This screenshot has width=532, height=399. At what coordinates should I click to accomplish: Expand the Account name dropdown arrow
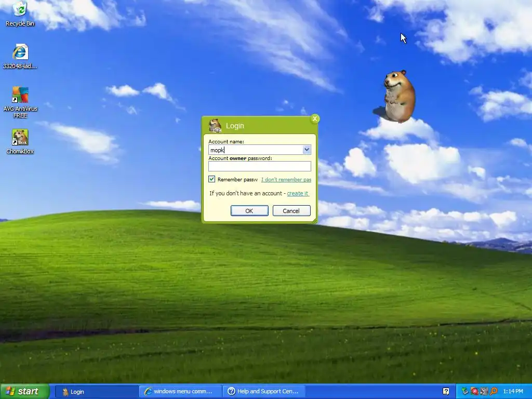(307, 150)
